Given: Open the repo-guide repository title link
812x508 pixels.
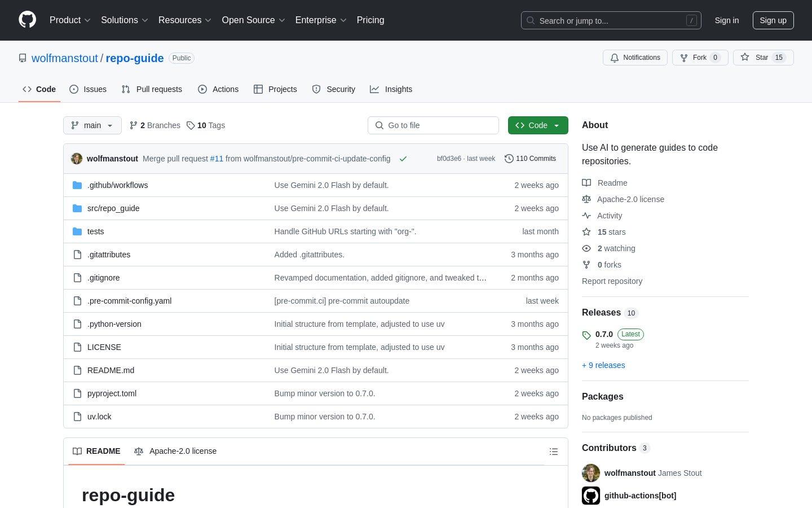Looking at the screenshot, I should tap(135, 58).
